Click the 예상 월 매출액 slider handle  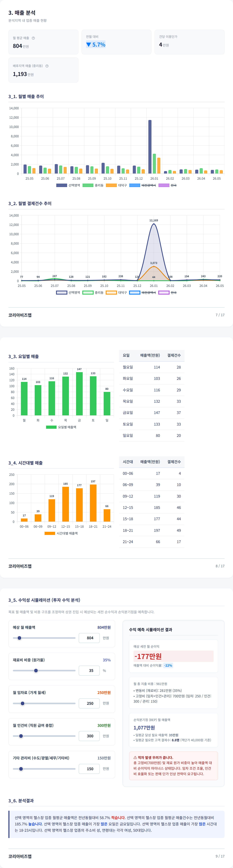point(20,638)
